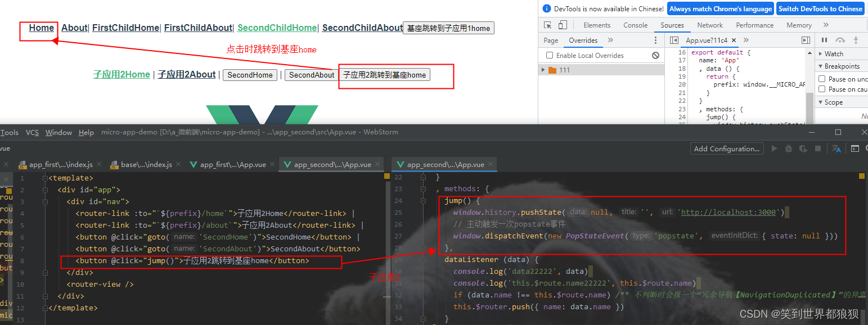Click the SecondHome button
Image resolution: width=868 pixels, height=325 pixels.
[250, 75]
